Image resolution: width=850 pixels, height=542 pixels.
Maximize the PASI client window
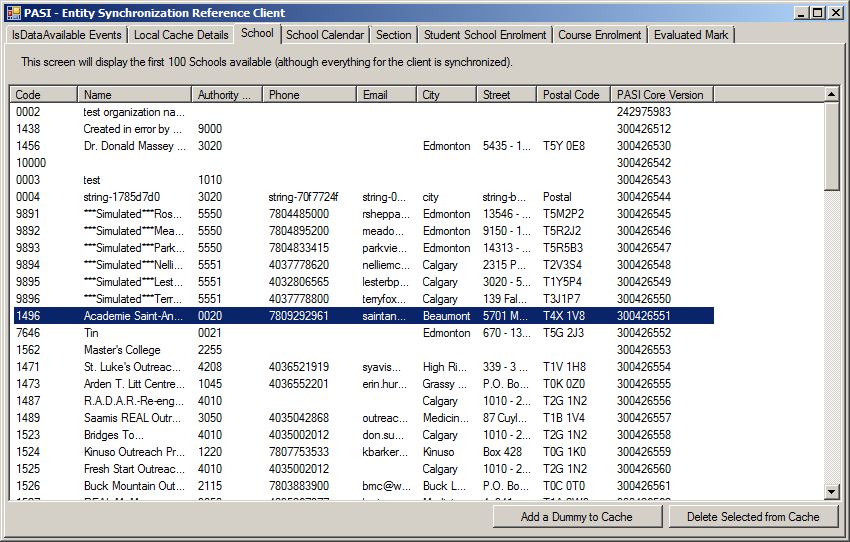point(818,13)
